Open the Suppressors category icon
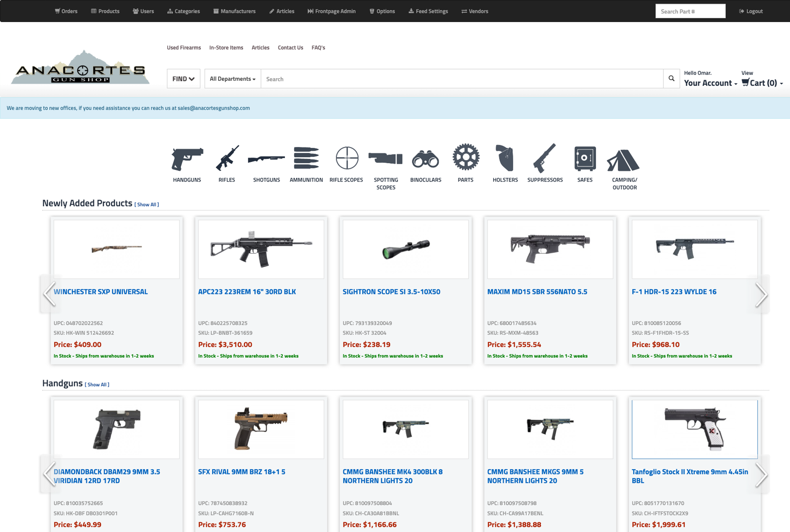The image size is (790, 532). pos(545,158)
